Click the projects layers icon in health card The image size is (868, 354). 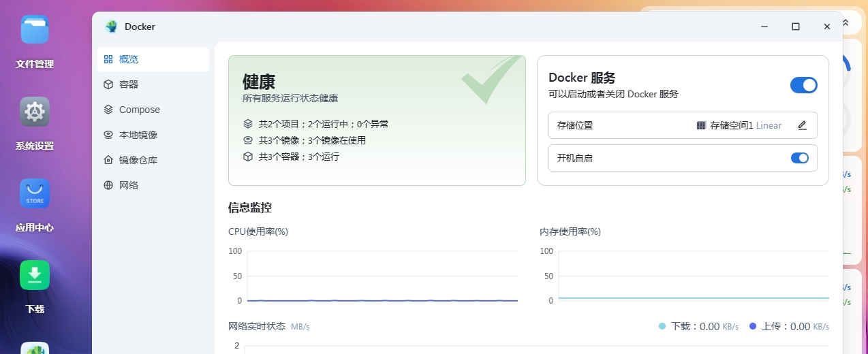248,124
